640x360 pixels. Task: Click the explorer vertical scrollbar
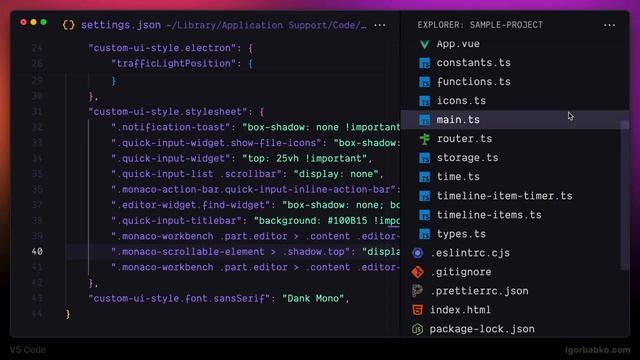coord(625,195)
